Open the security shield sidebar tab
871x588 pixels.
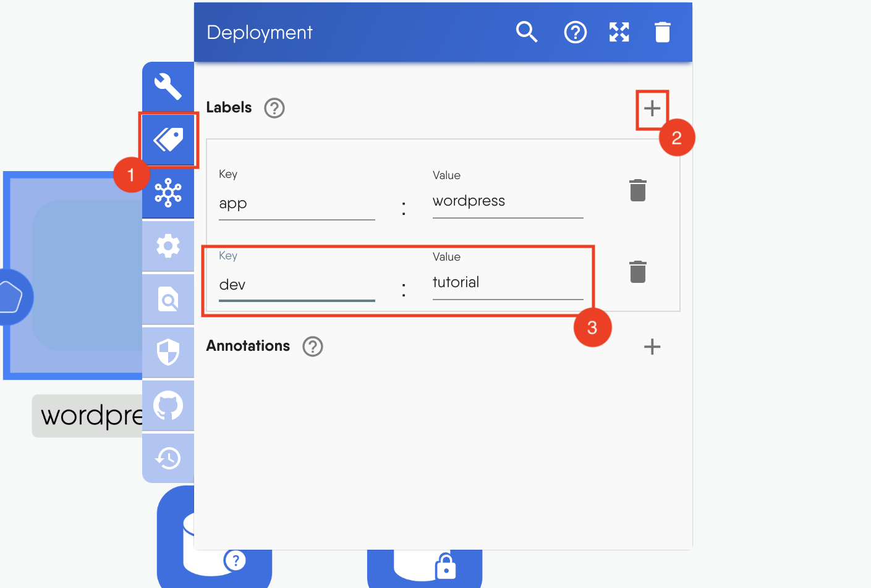click(x=168, y=353)
